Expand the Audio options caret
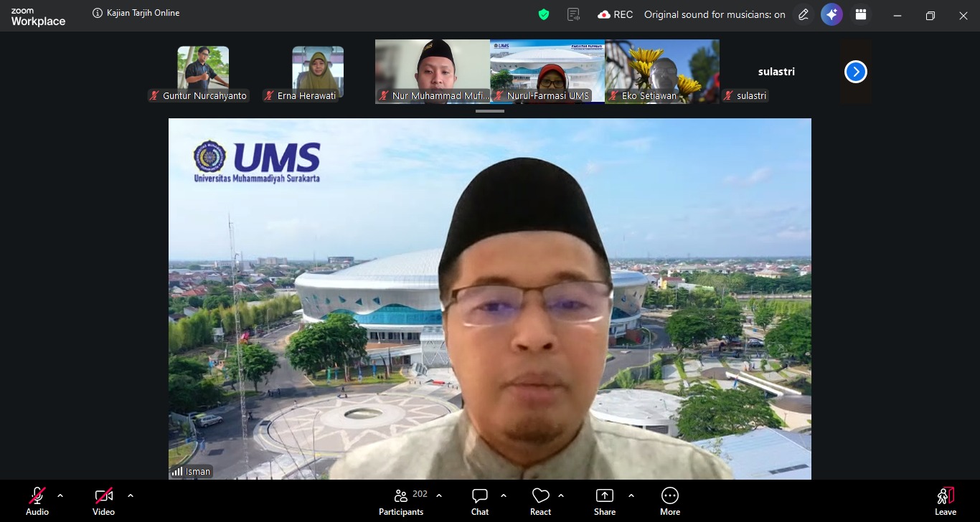The width and height of the screenshot is (980, 522). coord(60,495)
